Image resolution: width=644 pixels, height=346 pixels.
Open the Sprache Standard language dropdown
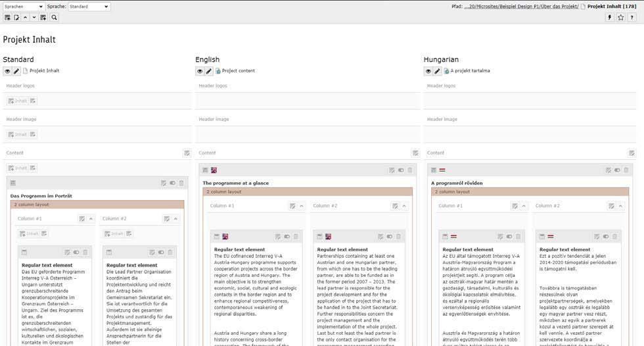(89, 7)
